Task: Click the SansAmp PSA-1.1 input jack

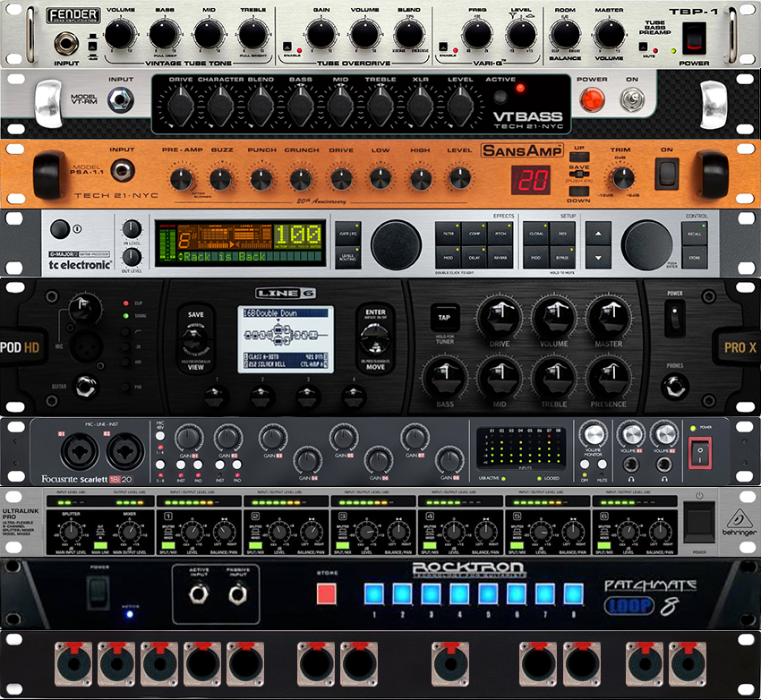Action: point(123,171)
